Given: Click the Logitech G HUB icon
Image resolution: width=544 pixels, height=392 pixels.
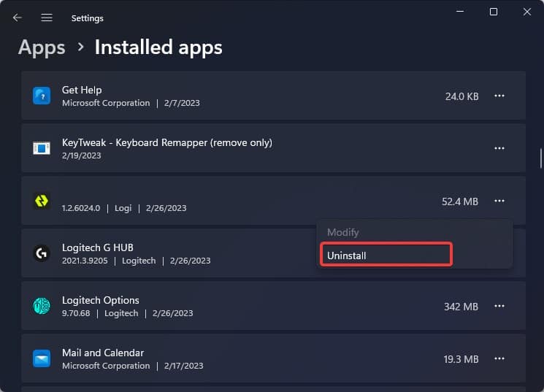Looking at the screenshot, I should pyautogui.click(x=42, y=253).
